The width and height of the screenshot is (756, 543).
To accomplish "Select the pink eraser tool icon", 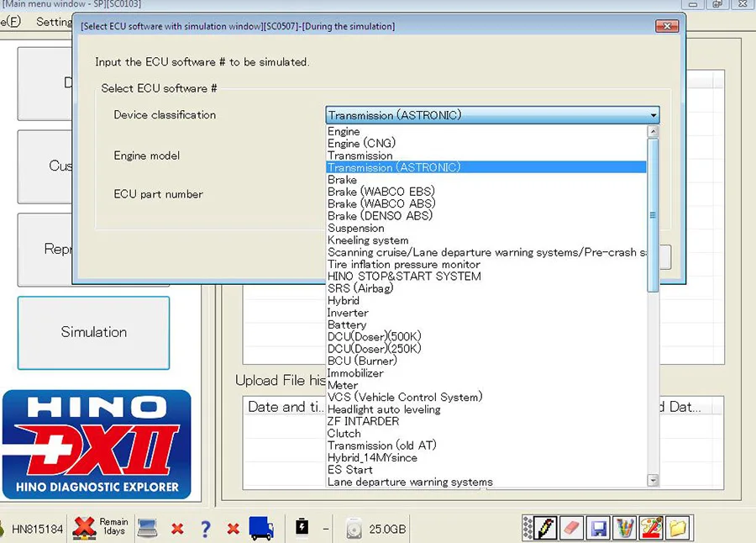I will pos(572,528).
